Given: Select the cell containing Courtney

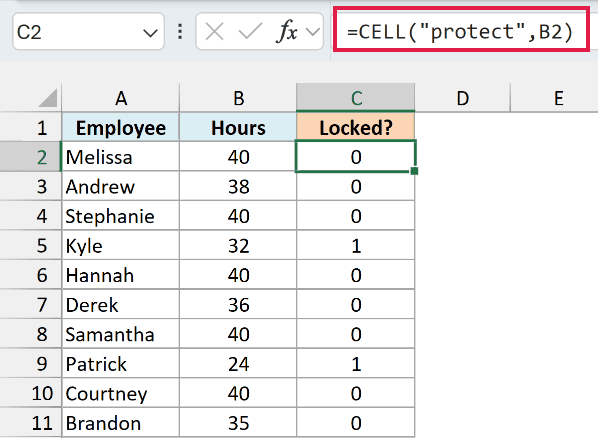Looking at the screenshot, I should [121, 393].
